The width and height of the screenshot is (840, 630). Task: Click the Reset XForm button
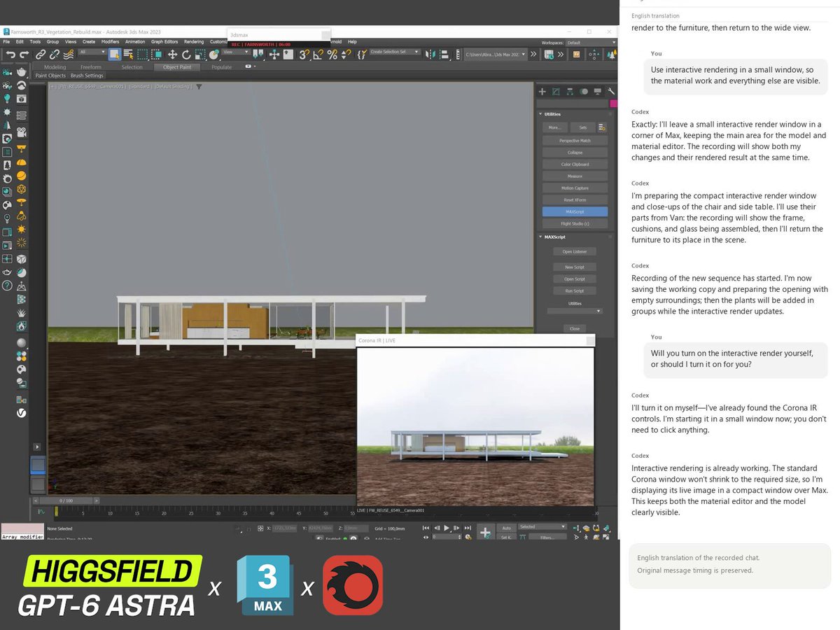tap(575, 200)
